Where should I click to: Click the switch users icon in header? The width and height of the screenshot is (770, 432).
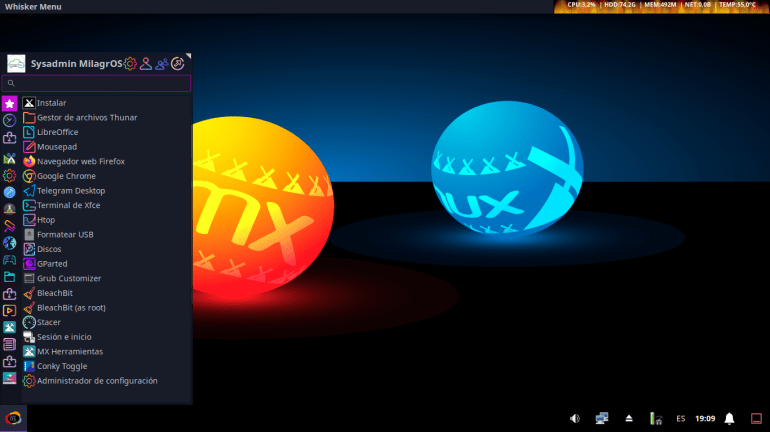[x=162, y=64]
